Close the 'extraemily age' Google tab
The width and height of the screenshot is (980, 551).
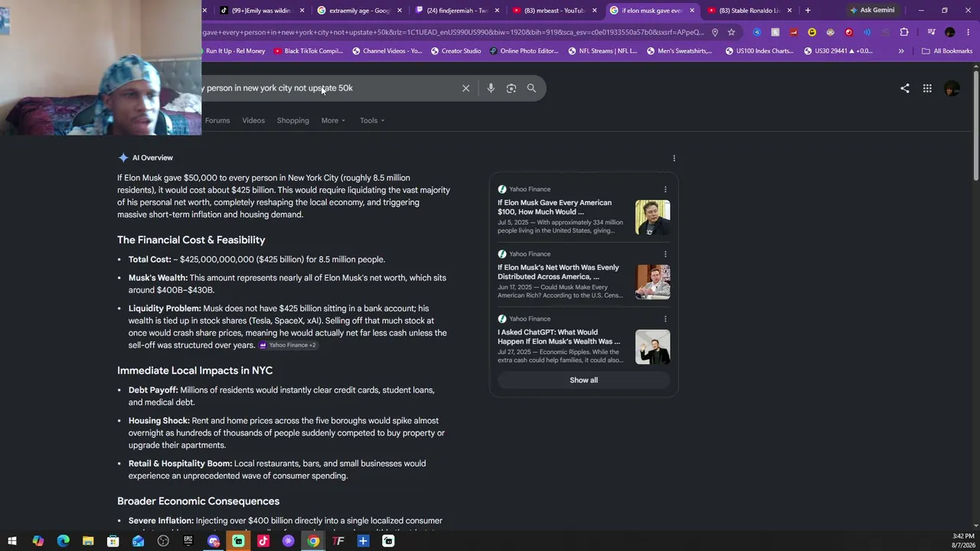point(399,11)
